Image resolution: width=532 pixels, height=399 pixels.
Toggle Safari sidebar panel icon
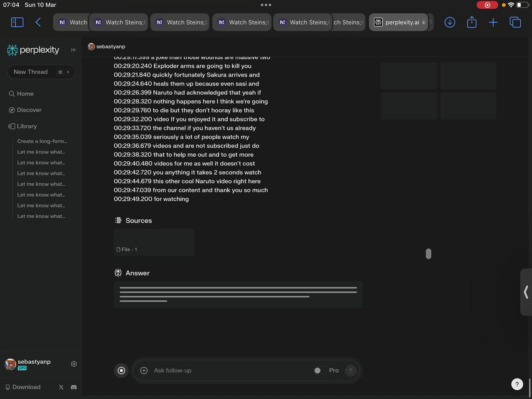[x=17, y=22]
